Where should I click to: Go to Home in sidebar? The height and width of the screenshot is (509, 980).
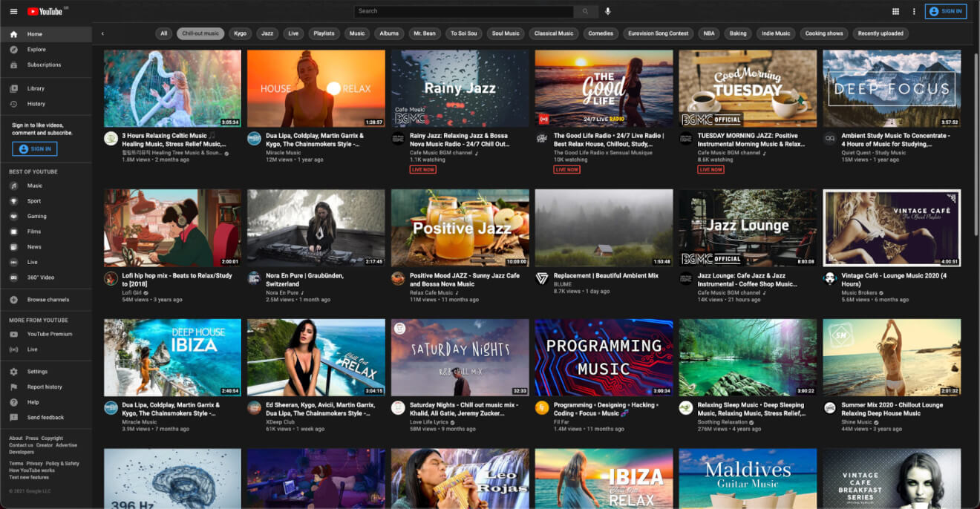pos(46,34)
